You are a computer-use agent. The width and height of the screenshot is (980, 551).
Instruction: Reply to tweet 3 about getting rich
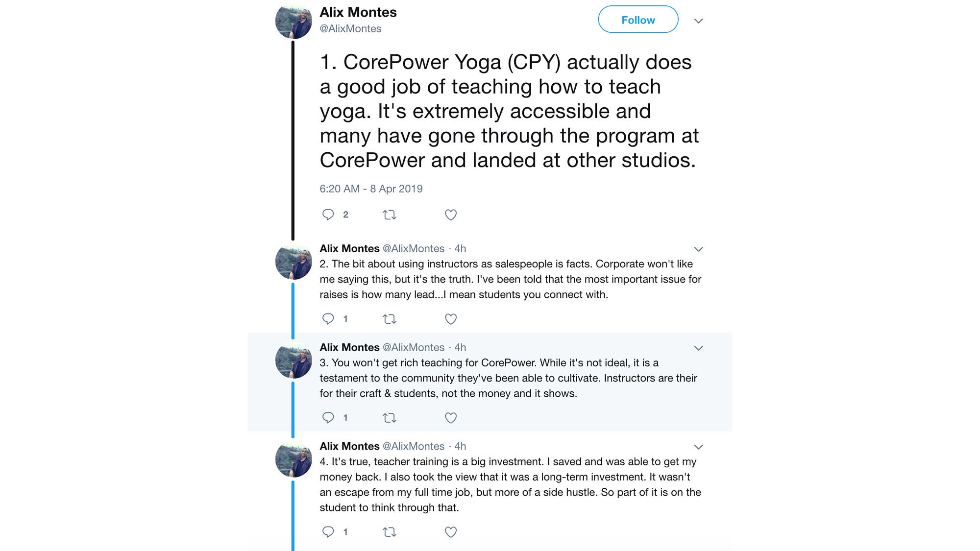click(328, 418)
